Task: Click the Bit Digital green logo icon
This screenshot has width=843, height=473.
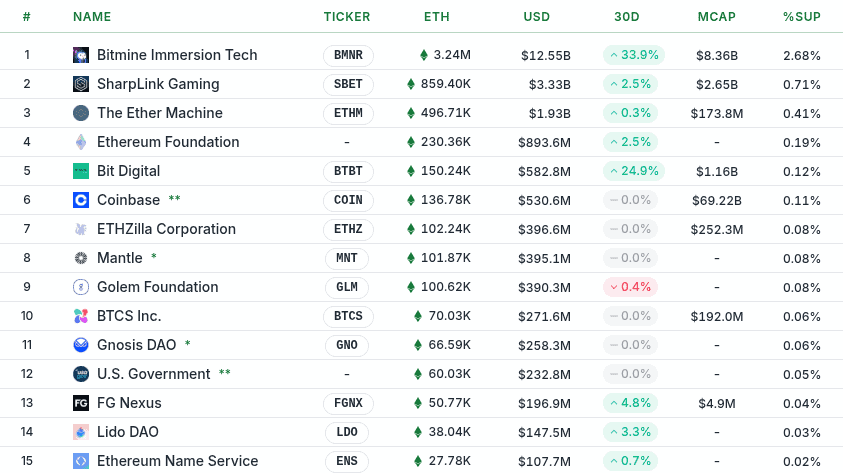Action: 81,171
